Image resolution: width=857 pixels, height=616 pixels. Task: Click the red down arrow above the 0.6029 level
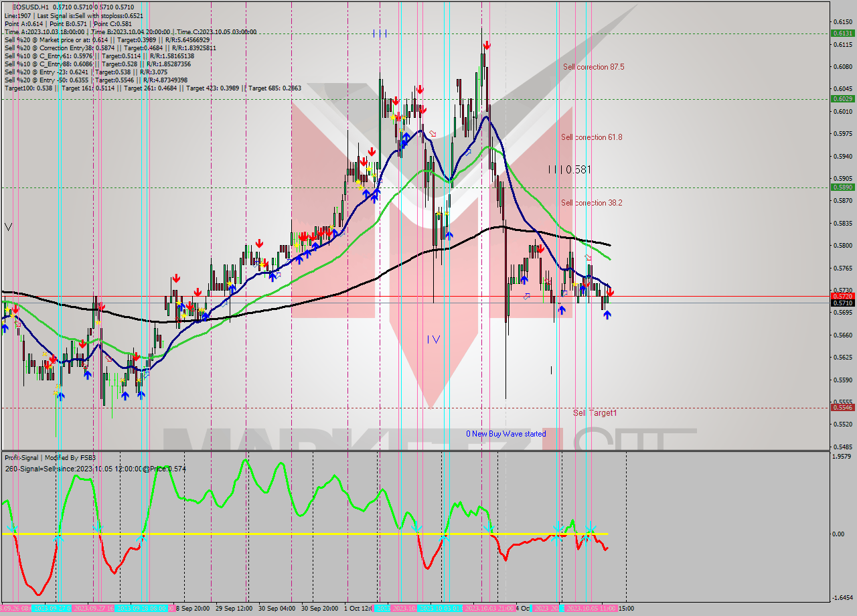[x=420, y=88]
